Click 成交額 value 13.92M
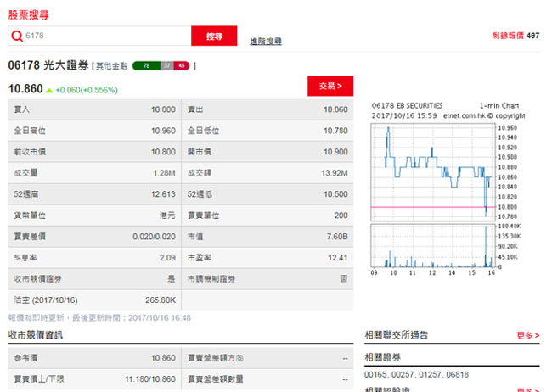 click(335, 173)
